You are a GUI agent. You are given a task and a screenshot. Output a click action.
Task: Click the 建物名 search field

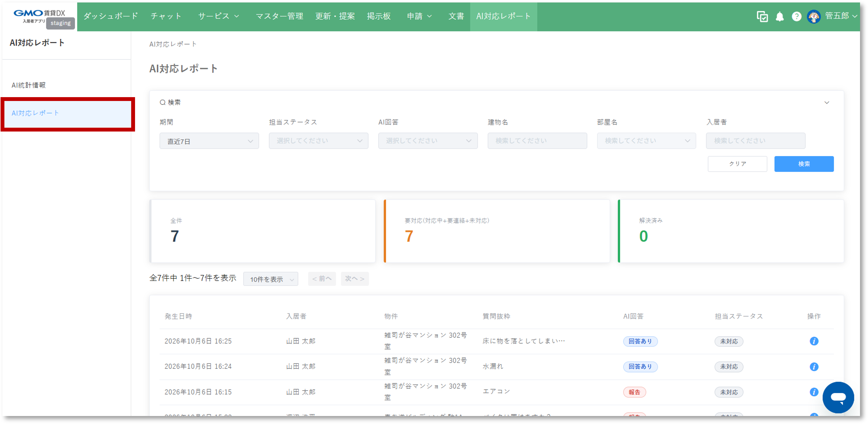click(x=537, y=141)
